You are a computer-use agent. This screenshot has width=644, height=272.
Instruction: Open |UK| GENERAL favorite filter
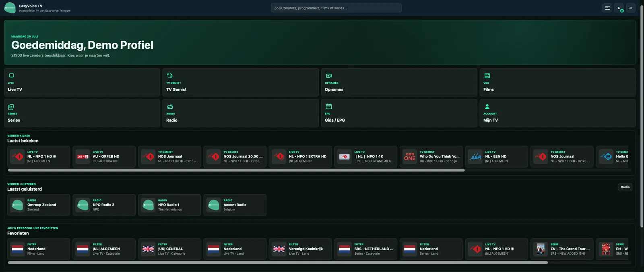click(169, 249)
